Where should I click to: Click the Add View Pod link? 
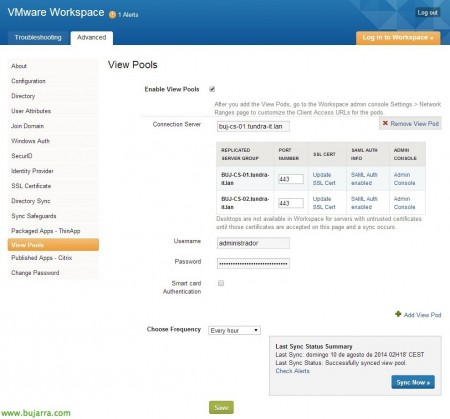(x=422, y=315)
